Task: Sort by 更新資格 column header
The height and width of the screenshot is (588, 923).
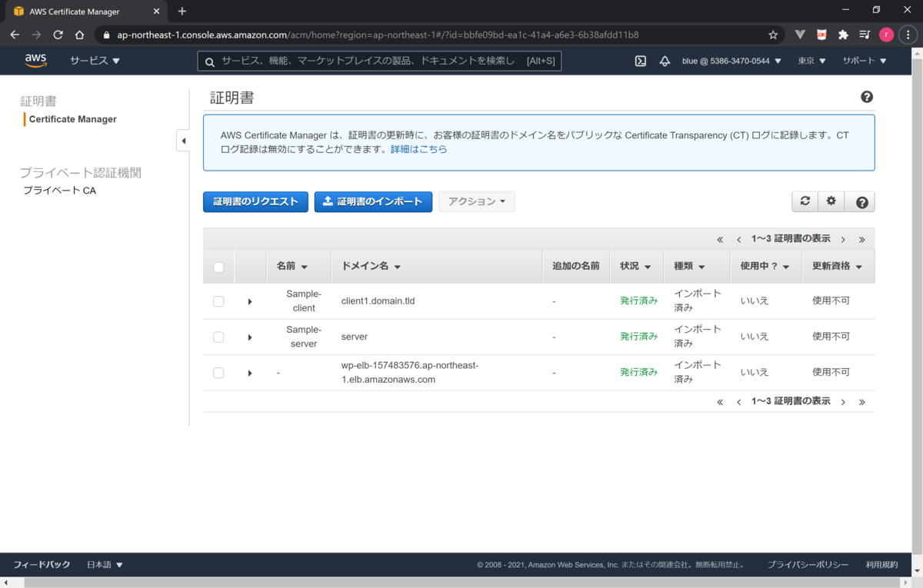Action: click(838, 266)
